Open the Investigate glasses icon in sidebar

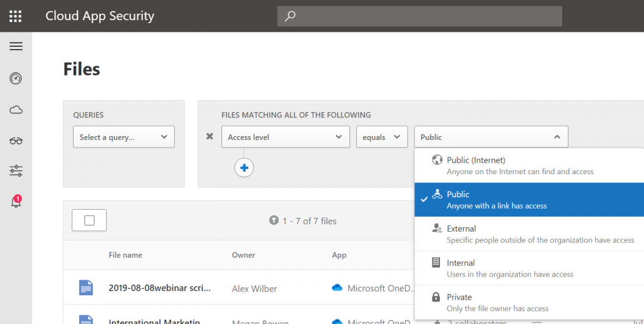[x=16, y=141]
